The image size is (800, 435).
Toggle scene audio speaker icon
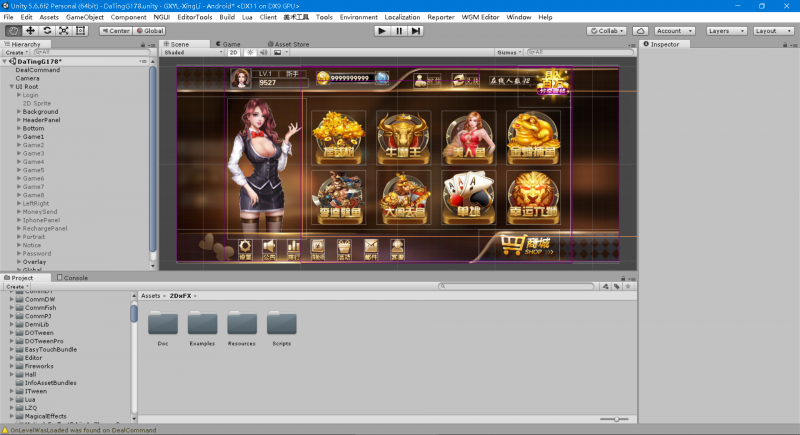(262, 52)
